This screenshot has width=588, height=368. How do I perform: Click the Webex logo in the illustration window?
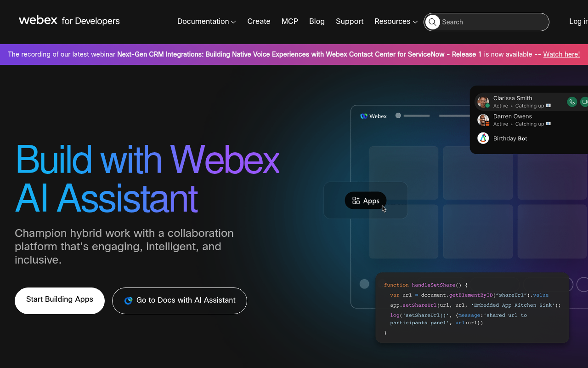point(373,116)
